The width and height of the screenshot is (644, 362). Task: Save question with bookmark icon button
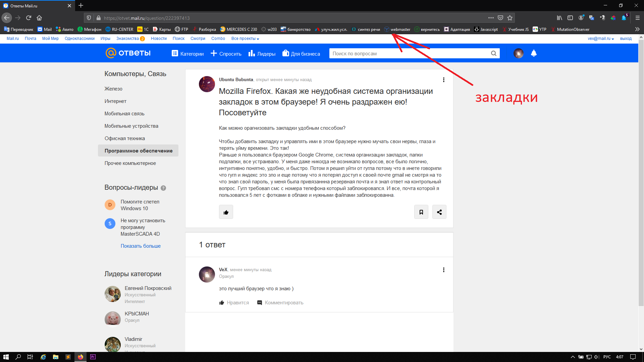pyautogui.click(x=421, y=212)
